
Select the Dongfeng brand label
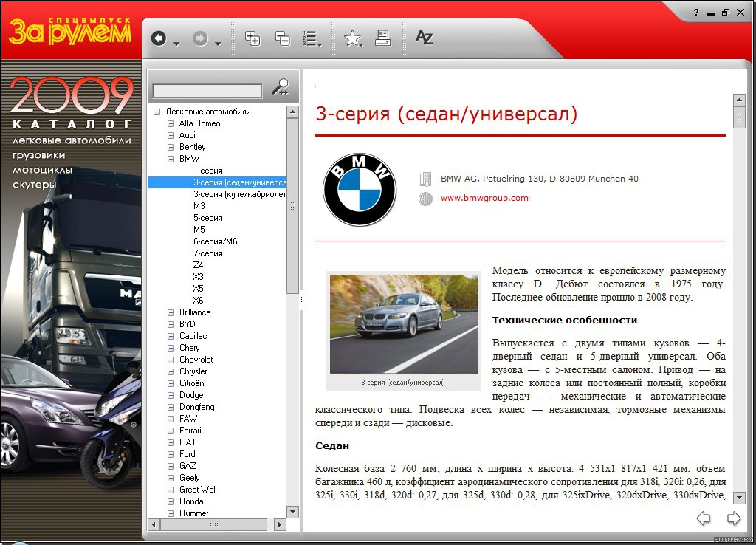point(196,407)
